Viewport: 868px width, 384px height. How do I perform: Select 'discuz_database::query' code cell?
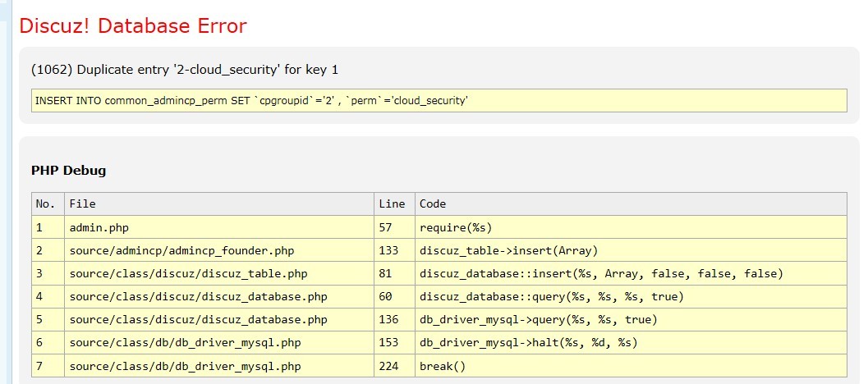pos(631,296)
